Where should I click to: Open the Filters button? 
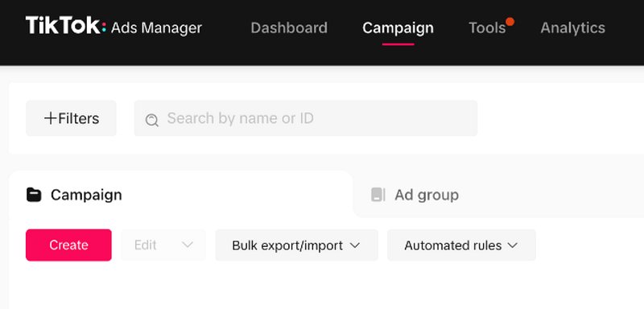click(x=71, y=118)
